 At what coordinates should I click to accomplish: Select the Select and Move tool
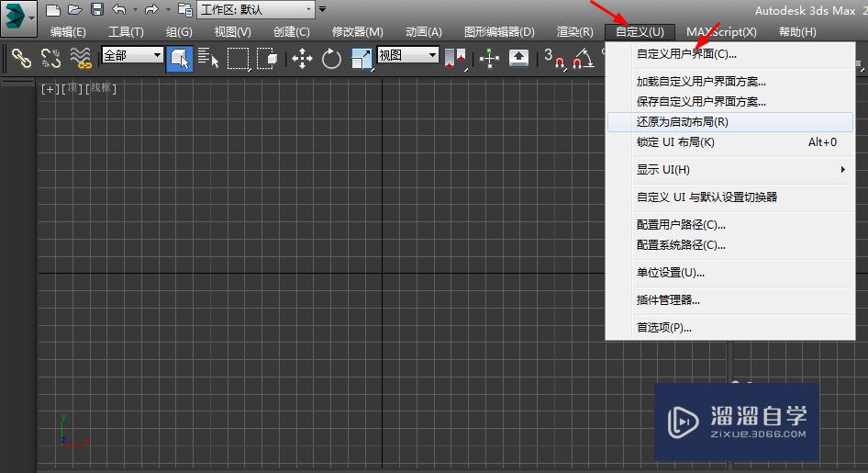pos(302,58)
